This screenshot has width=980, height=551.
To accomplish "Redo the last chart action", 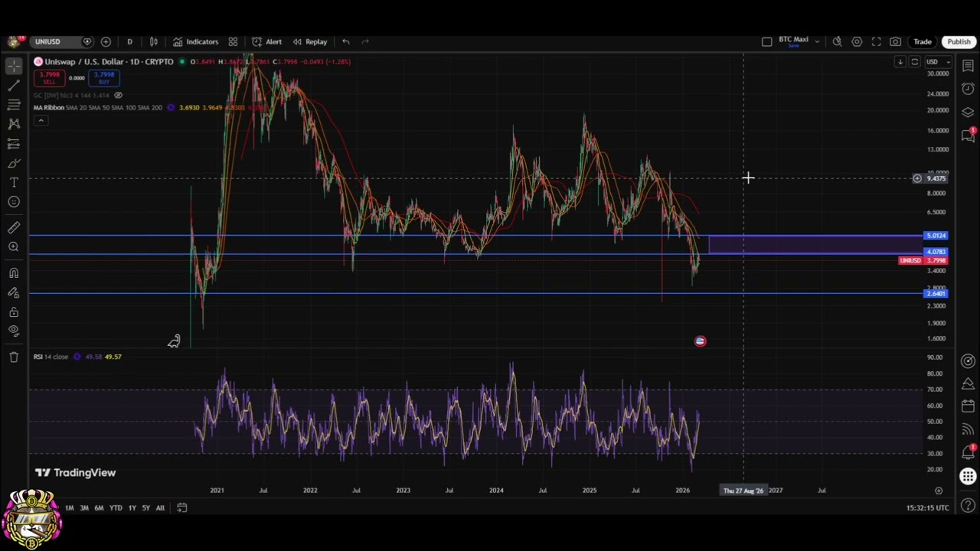I will pyautogui.click(x=365, y=41).
